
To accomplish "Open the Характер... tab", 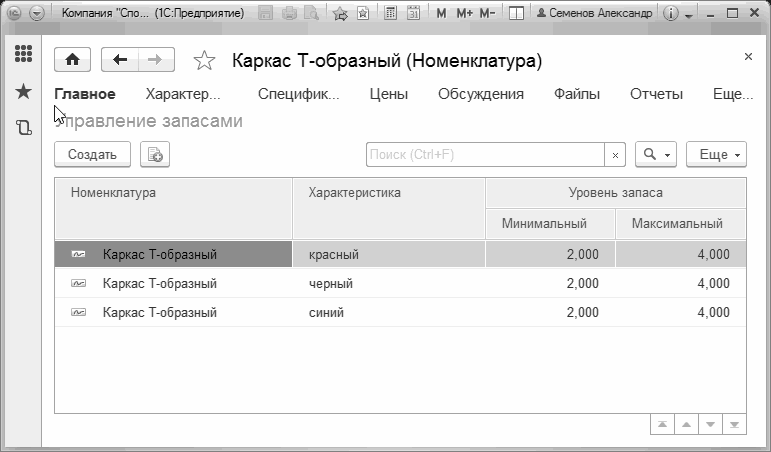I will point(183,94).
